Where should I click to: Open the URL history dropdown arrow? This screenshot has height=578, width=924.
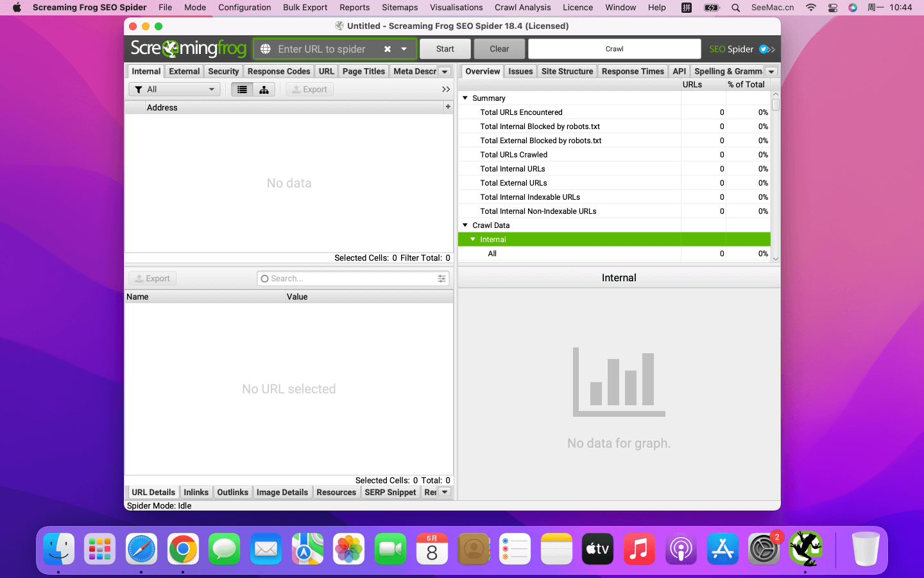pyautogui.click(x=404, y=49)
